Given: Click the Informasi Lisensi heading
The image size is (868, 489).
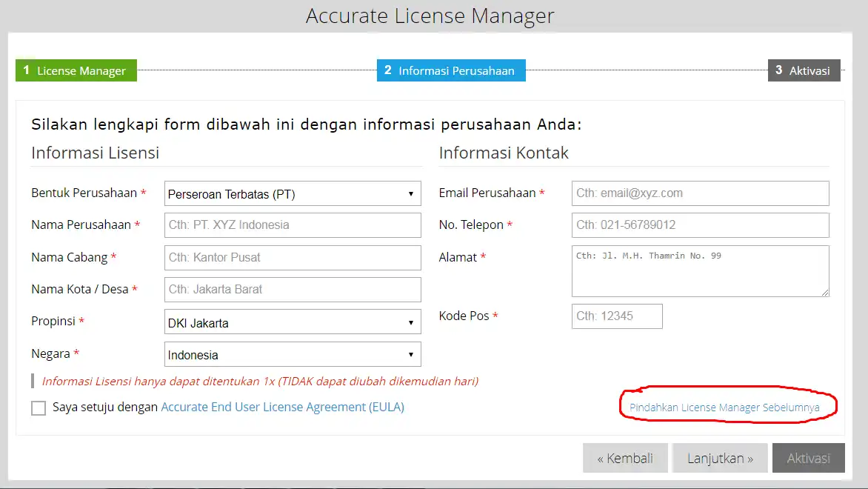Looking at the screenshot, I should (96, 153).
